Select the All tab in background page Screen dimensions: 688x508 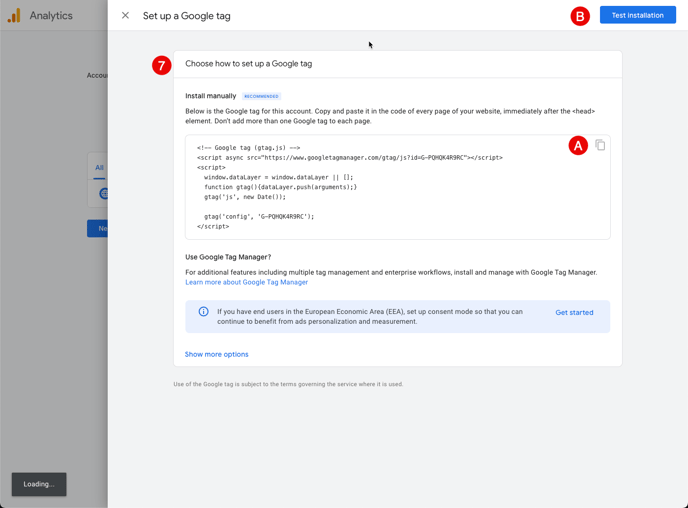tap(99, 168)
